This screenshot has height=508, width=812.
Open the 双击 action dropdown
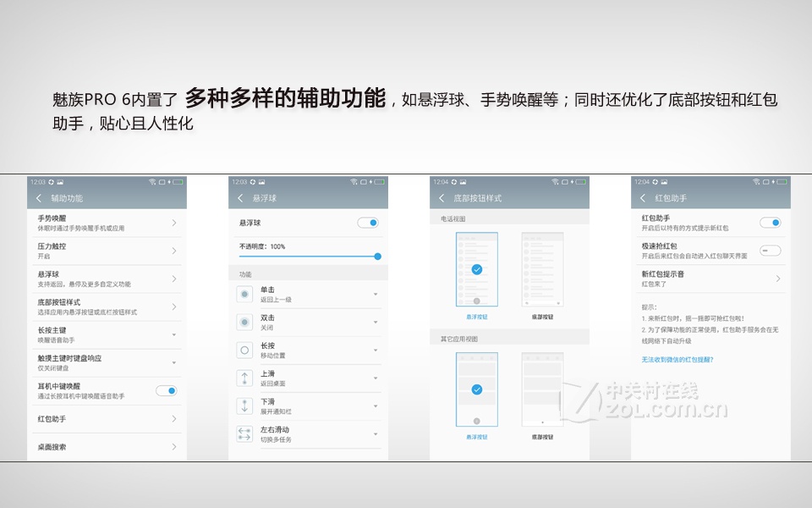(375, 323)
